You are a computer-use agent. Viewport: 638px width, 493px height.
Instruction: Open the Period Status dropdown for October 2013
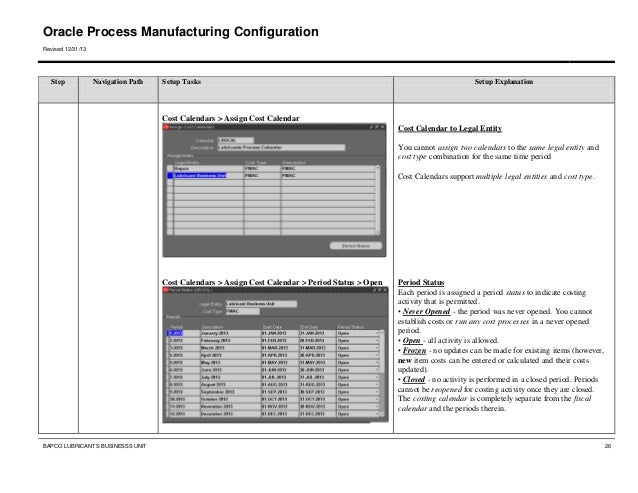(x=357, y=399)
